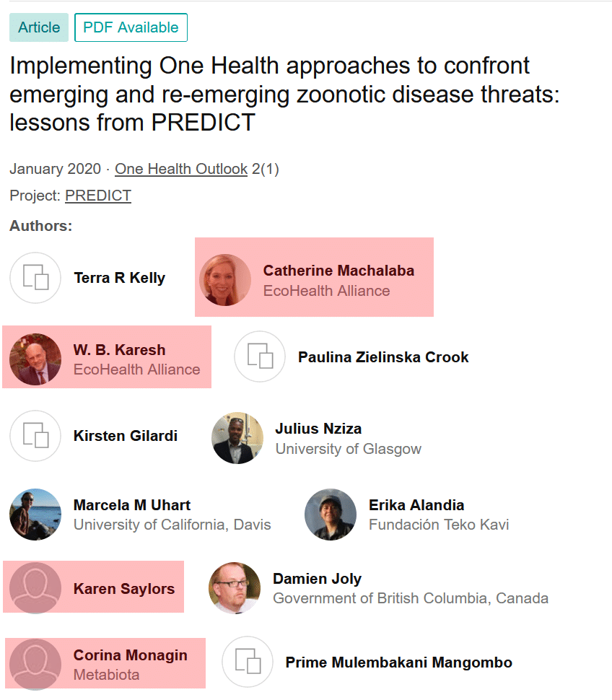The width and height of the screenshot is (612, 700).
Task: Click the placeholder icon beside Terra R Kelly
Action: coord(35,278)
